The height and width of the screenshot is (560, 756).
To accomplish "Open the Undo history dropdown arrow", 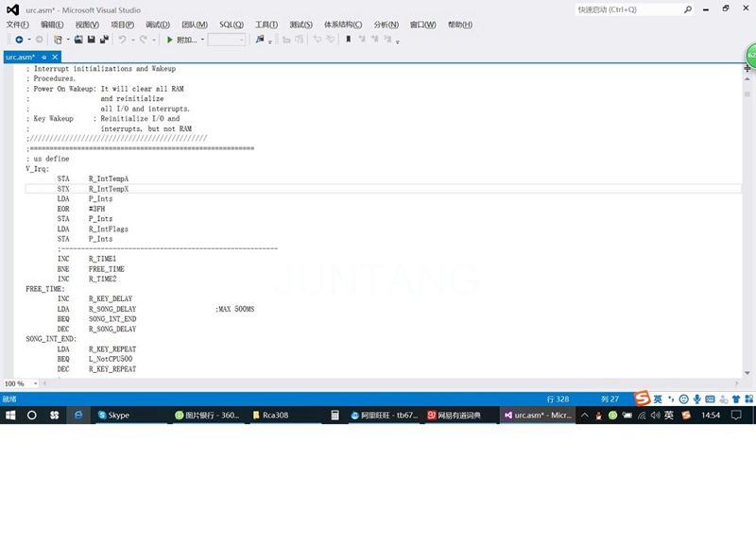I will pyautogui.click(x=133, y=40).
